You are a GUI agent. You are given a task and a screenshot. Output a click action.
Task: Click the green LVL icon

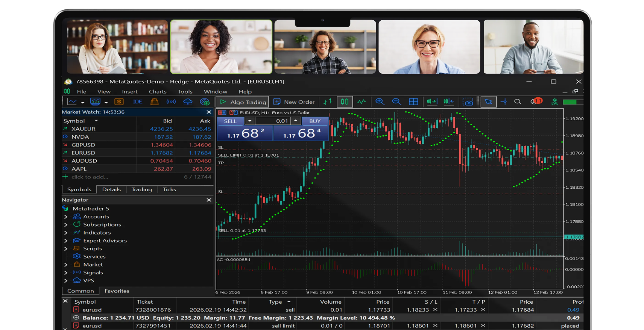click(x=555, y=102)
